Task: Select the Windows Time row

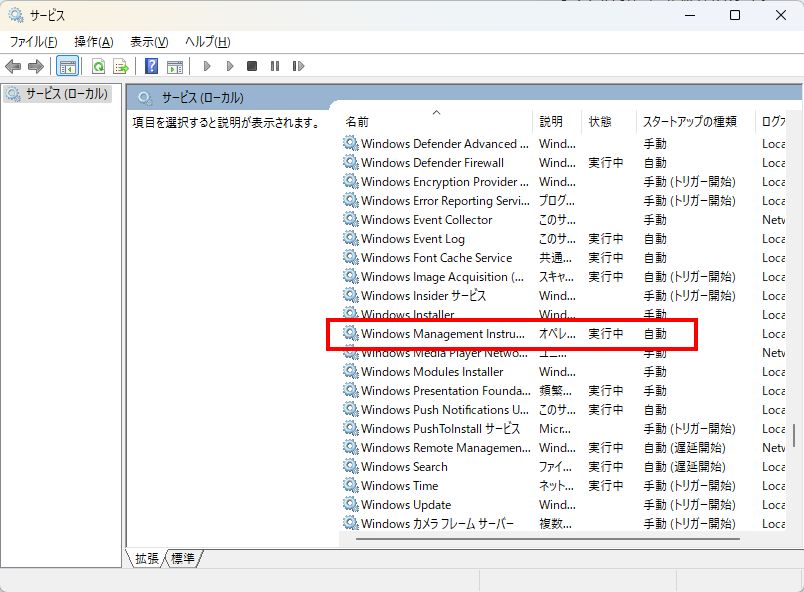Action: point(563,485)
